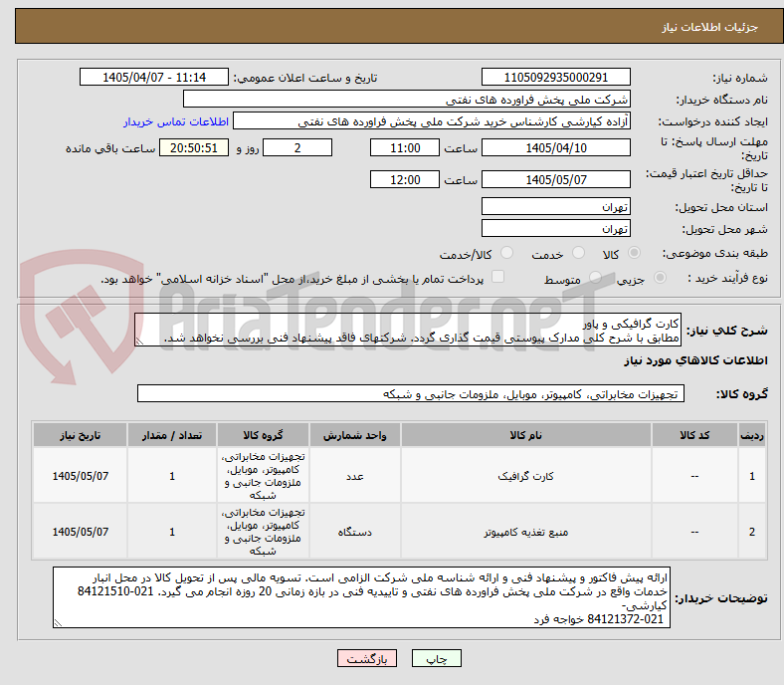Click the کارت گرافیک item name cell
Screen dimensions: 784x685
(x=525, y=475)
